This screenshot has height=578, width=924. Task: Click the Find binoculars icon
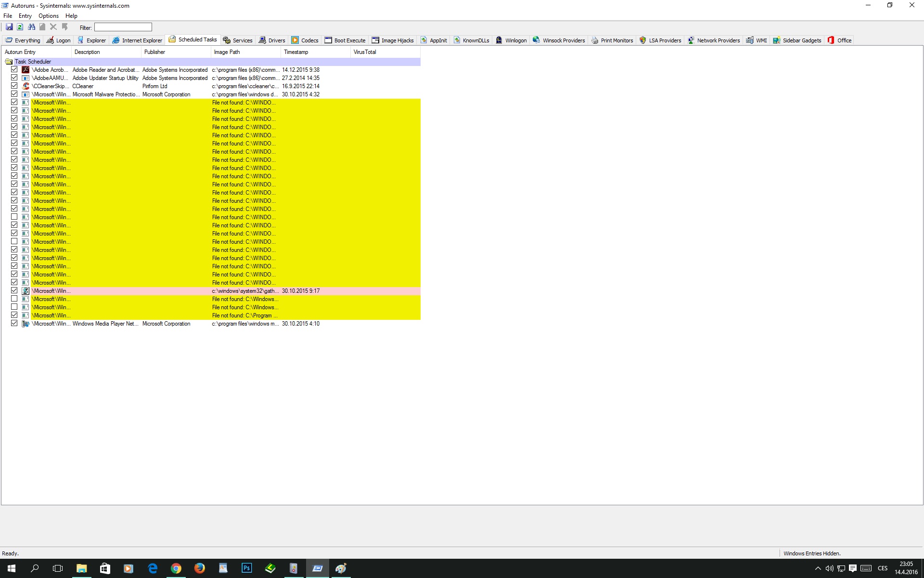pyautogui.click(x=31, y=27)
